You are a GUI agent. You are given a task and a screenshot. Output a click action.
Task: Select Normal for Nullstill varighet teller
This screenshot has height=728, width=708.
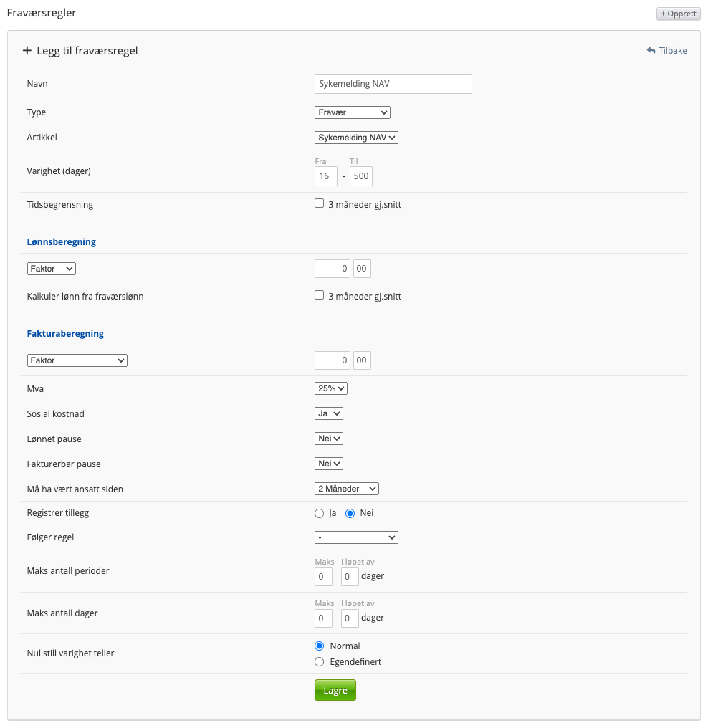pyautogui.click(x=320, y=646)
